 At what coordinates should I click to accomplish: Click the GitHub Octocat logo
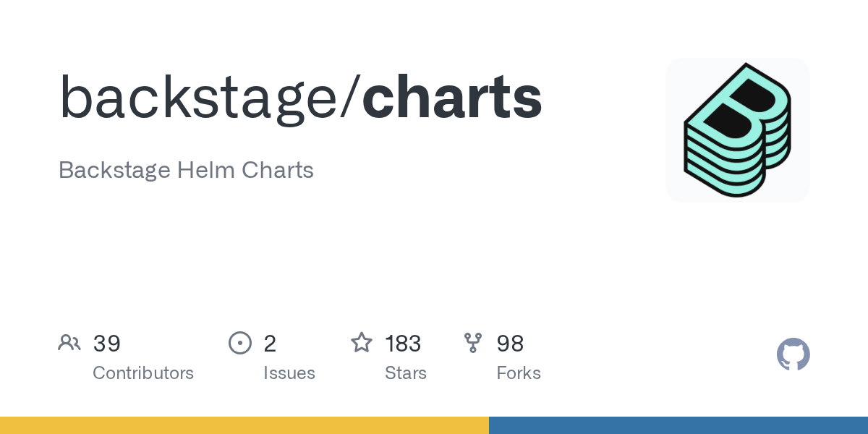(793, 354)
